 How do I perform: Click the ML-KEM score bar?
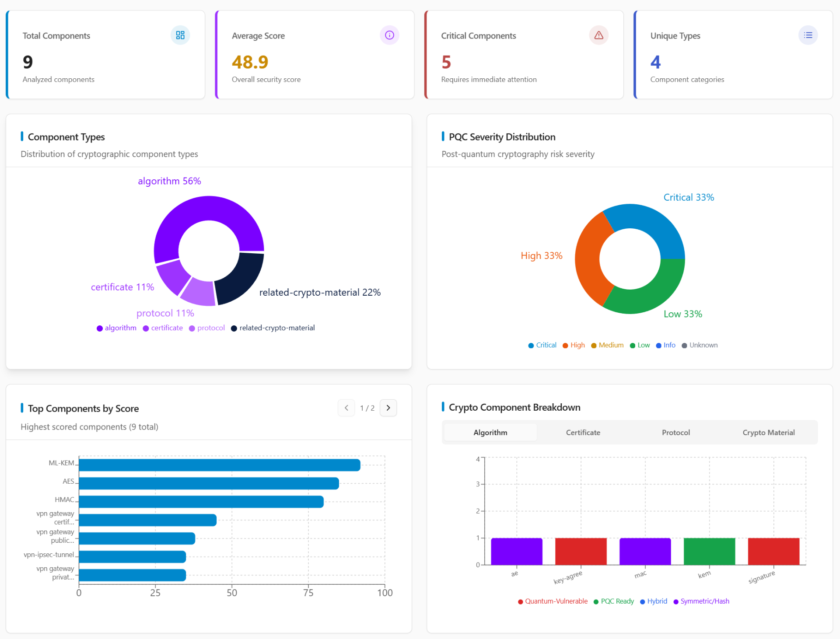pyautogui.click(x=219, y=465)
